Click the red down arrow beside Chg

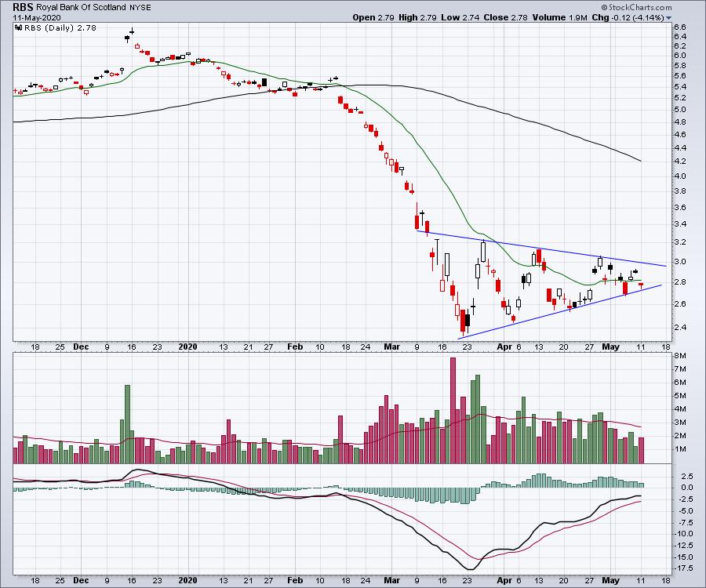pos(670,17)
